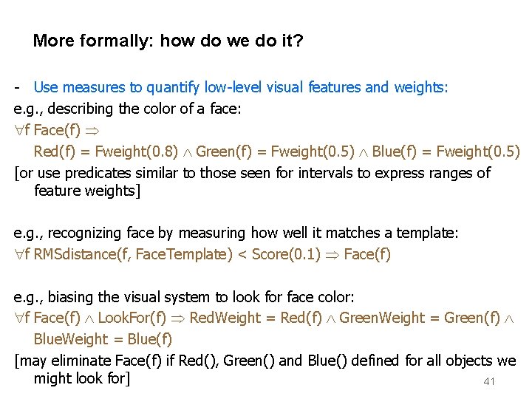
Task: Click the line about matching a template
Action: [236, 233]
